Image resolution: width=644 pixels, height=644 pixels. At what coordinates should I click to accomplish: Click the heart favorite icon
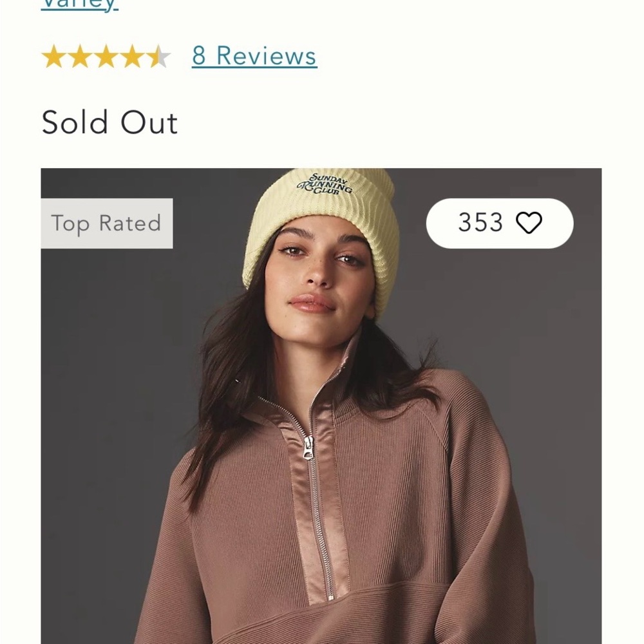coord(529,223)
